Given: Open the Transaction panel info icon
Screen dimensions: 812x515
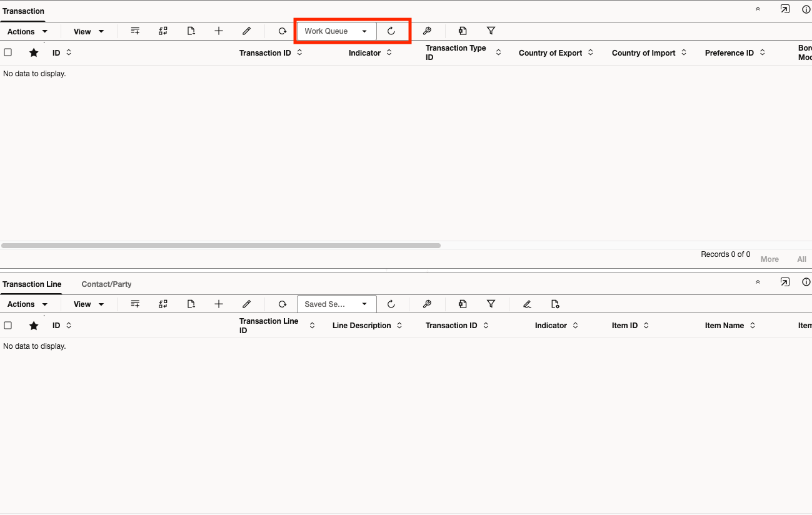Looking at the screenshot, I should [x=806, y=9].
